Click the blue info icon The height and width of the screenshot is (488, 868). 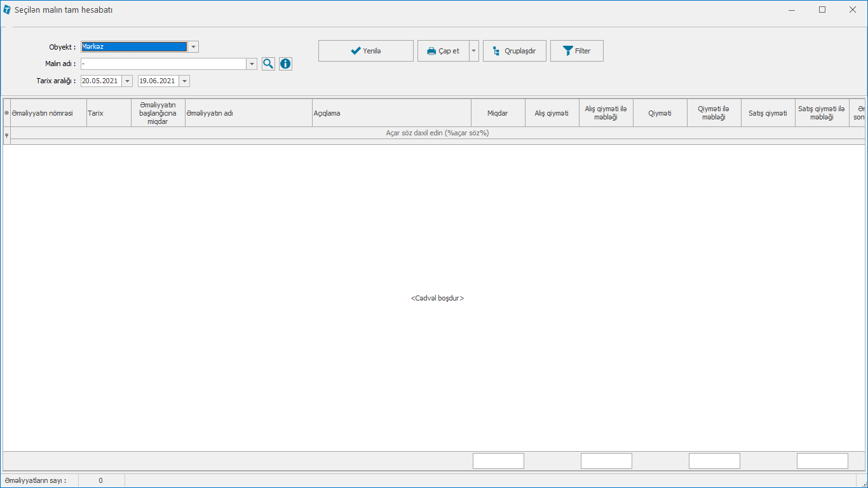[x=285, y=64]
